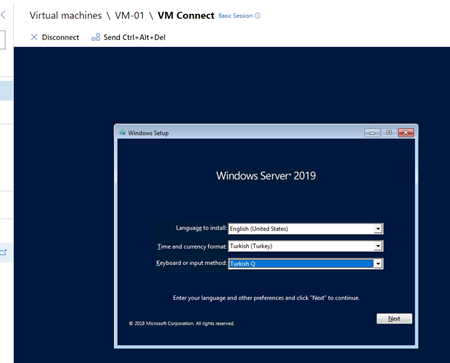Maximize the Windows Setup dialog
Image resolution: width=450 pixels, height=363 pixels.
389,133
